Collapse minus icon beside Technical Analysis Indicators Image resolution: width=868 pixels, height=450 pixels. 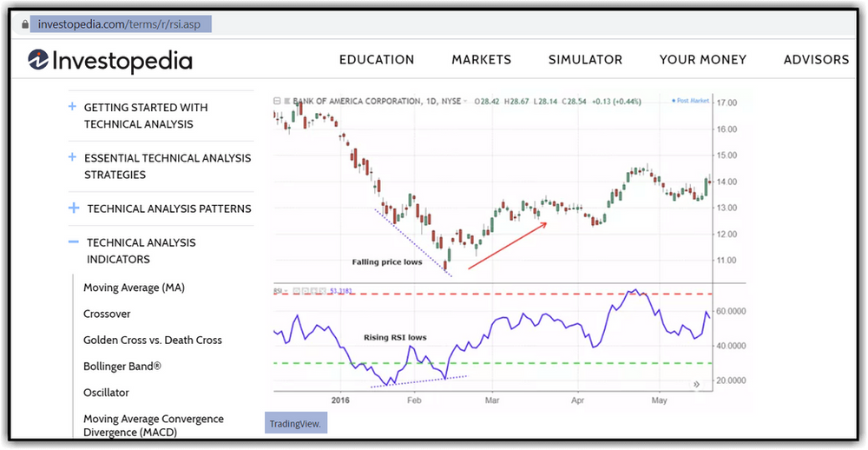coord(74,242)
